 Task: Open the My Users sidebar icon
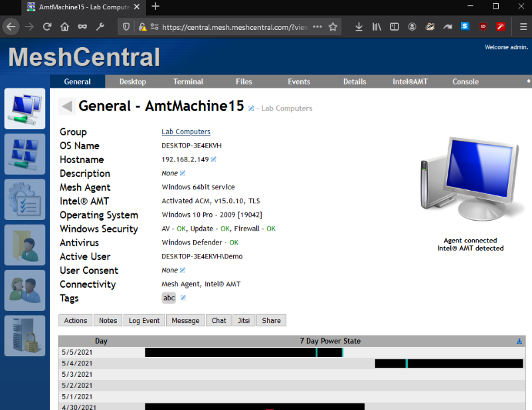click(x=25, y=290)
